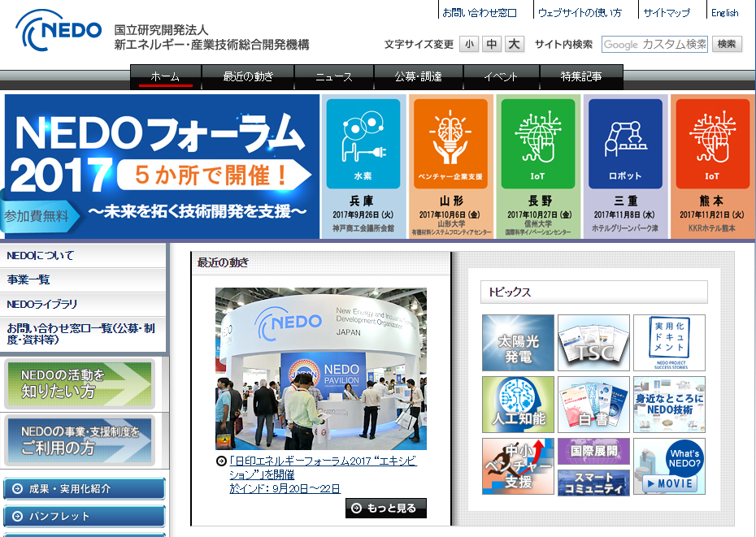
Task: Open the 身近なところにNEDO技術 tile
Action: coord(669,405)
